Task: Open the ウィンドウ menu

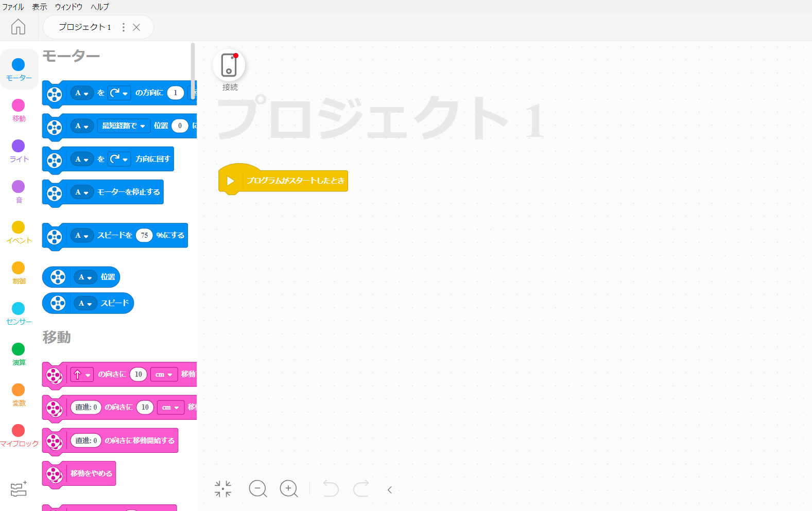Action: point(68,7)
